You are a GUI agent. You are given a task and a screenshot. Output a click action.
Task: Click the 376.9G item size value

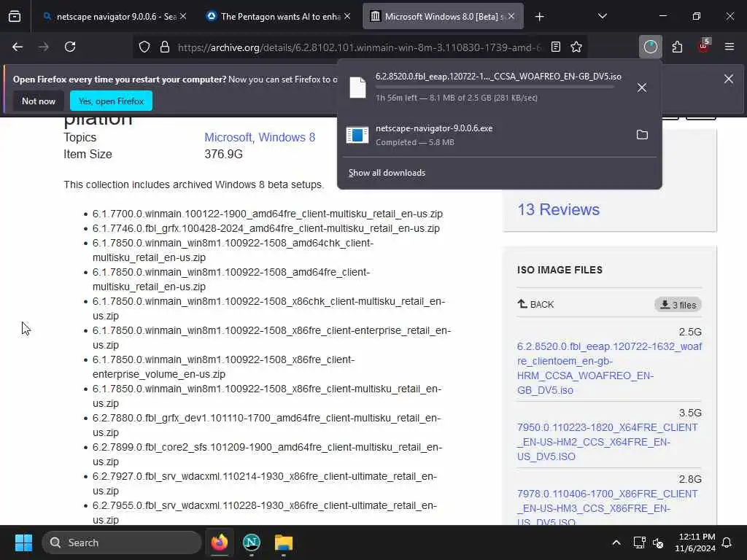point(223,155)
